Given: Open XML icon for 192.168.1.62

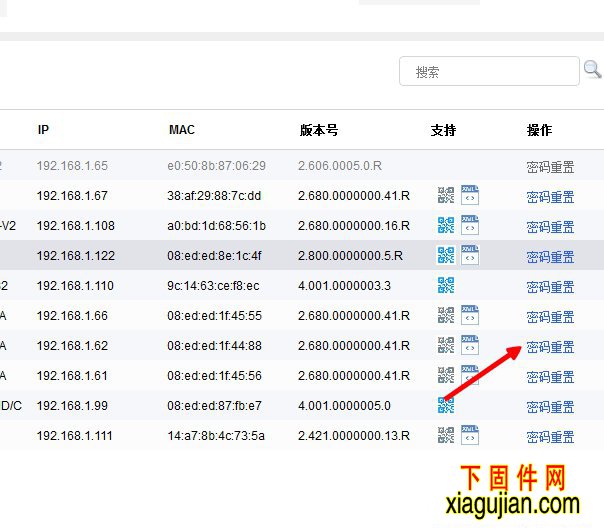Looking at the screenshot, I should click(470, 345).
